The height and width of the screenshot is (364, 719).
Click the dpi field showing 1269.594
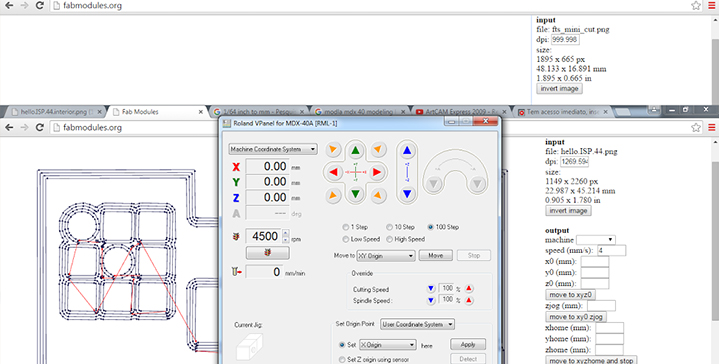coord(574,161)
